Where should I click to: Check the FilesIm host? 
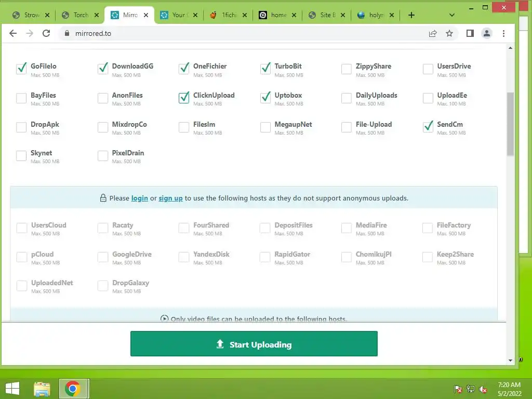pyautogui.click(x=184, y=127)
